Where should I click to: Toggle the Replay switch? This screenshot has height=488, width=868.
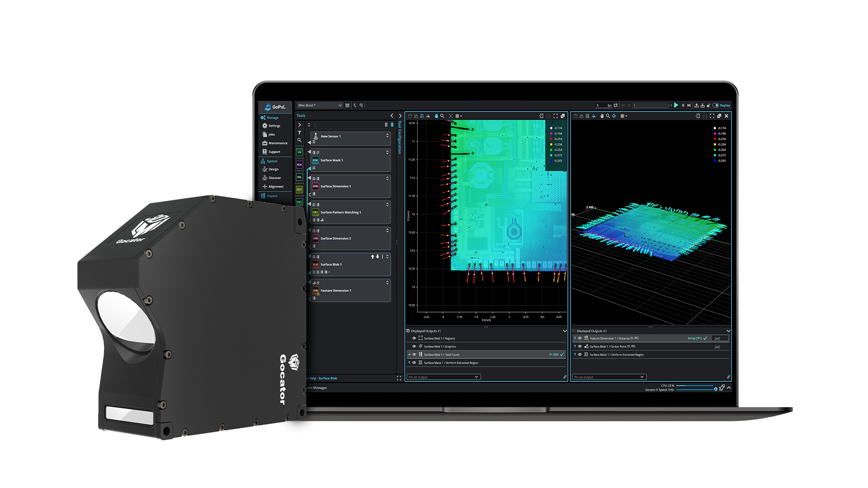coord(716,105)
